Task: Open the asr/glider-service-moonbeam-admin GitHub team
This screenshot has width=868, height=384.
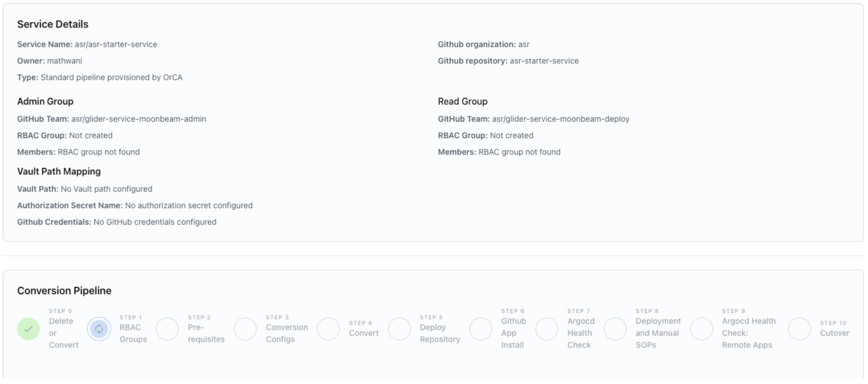Action: (x=139, y=119)
